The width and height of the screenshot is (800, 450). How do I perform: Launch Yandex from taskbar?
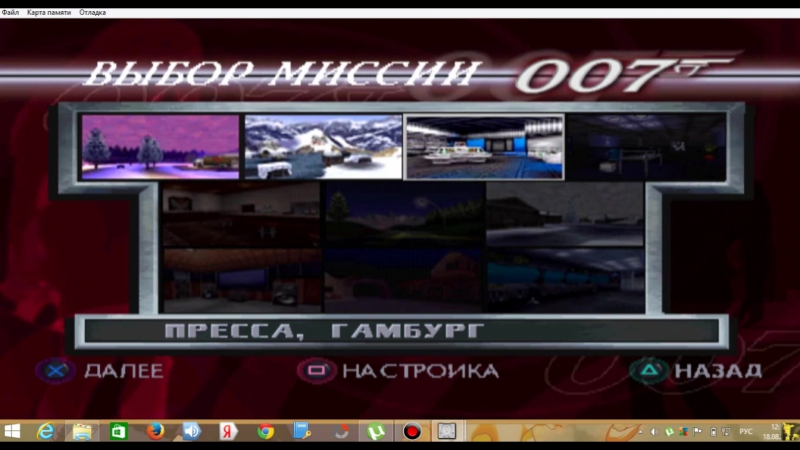click(228, 432)
